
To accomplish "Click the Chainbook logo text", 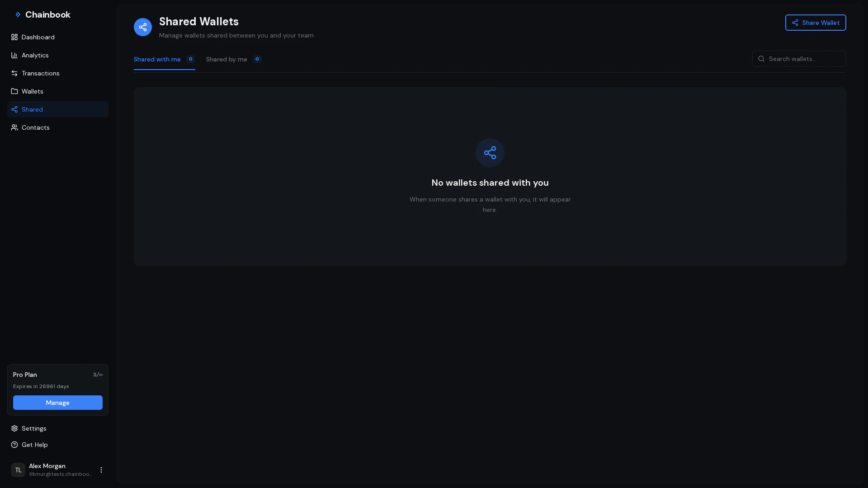I will pos(48,14).
